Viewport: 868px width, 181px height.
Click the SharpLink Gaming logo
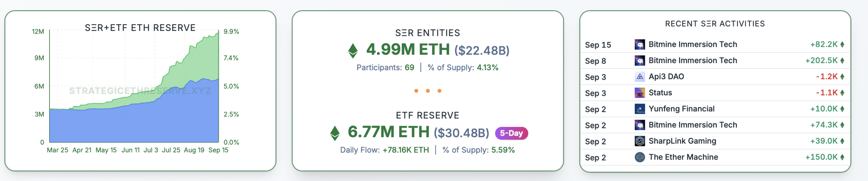(x=639, y=141)
